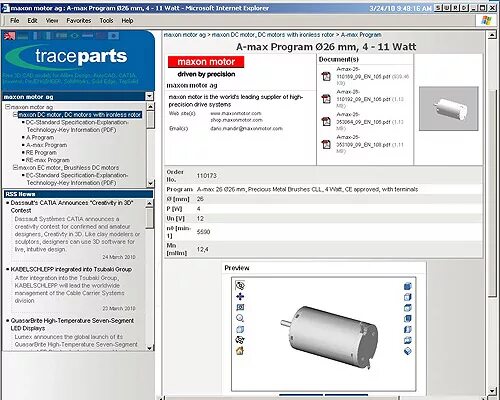Collapse the maxon EC motor tree node
The image size is (500, 400).
point(15,168)
